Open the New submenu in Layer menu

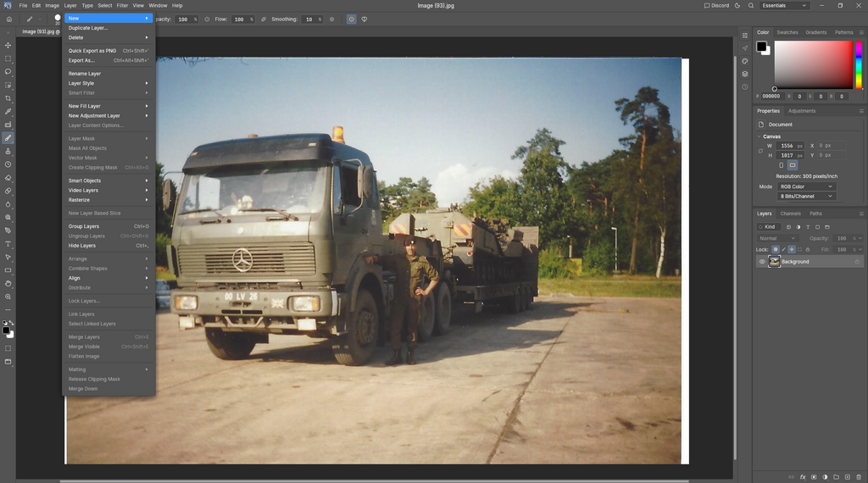[x=108, y=19]
